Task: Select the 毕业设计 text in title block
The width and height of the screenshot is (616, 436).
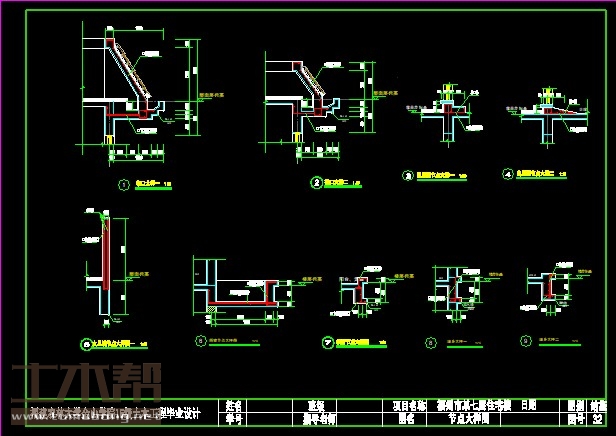Action: [195, 413]
